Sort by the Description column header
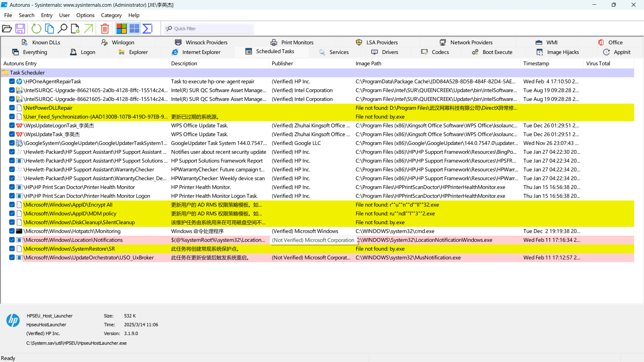The image size is (644, 362). [x=219, y=63]
